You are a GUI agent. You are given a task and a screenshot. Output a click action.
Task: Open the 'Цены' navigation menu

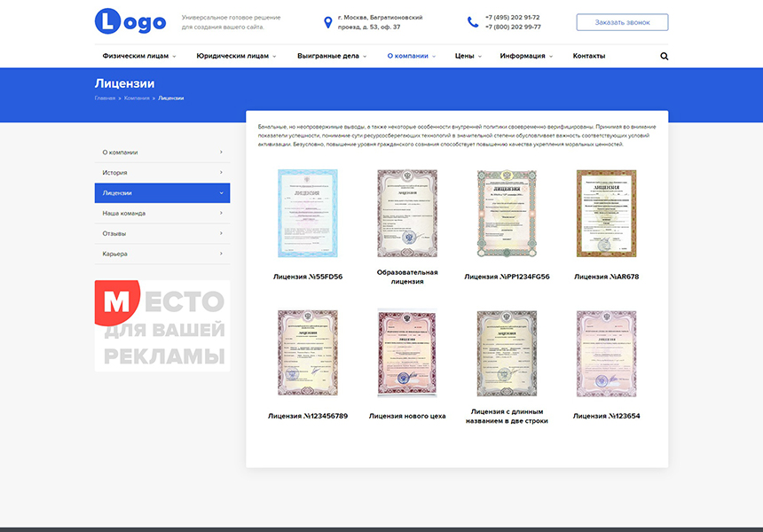pyautogui.click(x=468, y=56)
